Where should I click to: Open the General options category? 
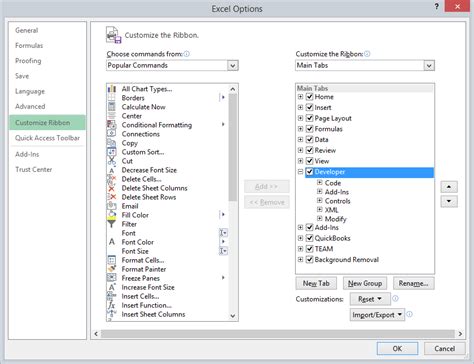point(27,30)
